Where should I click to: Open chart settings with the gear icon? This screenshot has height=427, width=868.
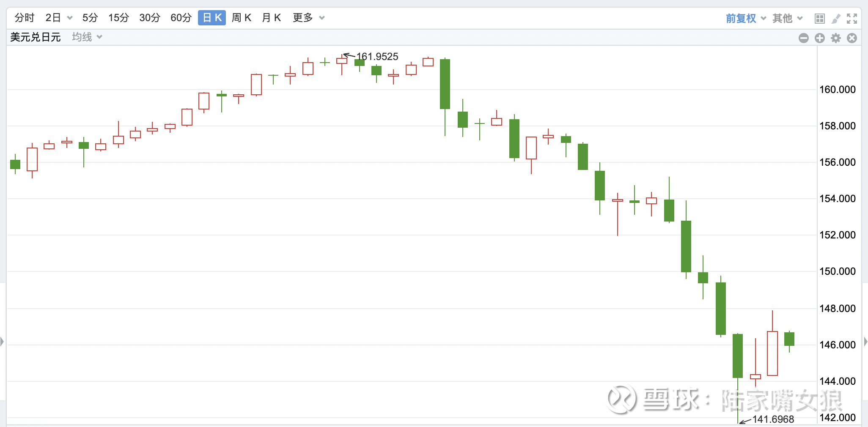pyautogui.click(x=836, y=38)
